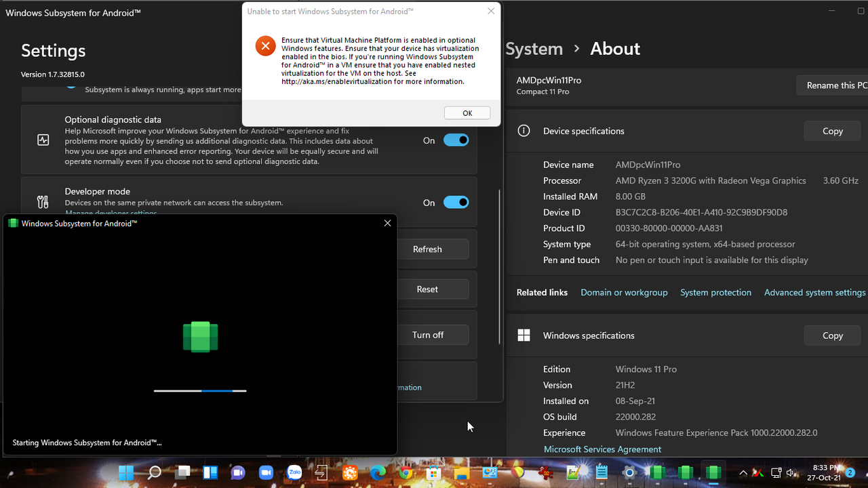This screenshot has height=488, width=868.
Task: Show hidden system tray icons
Action: [743, 472]
